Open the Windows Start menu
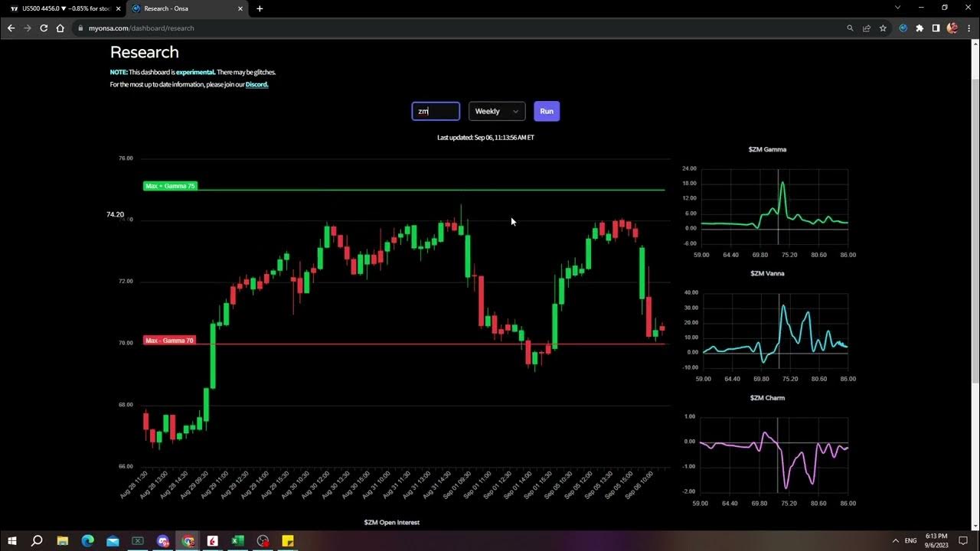 [12, 540]
